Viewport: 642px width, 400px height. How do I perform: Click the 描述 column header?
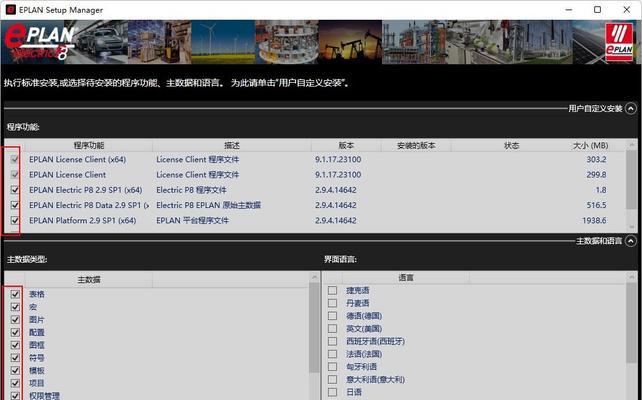click(232, 145)
